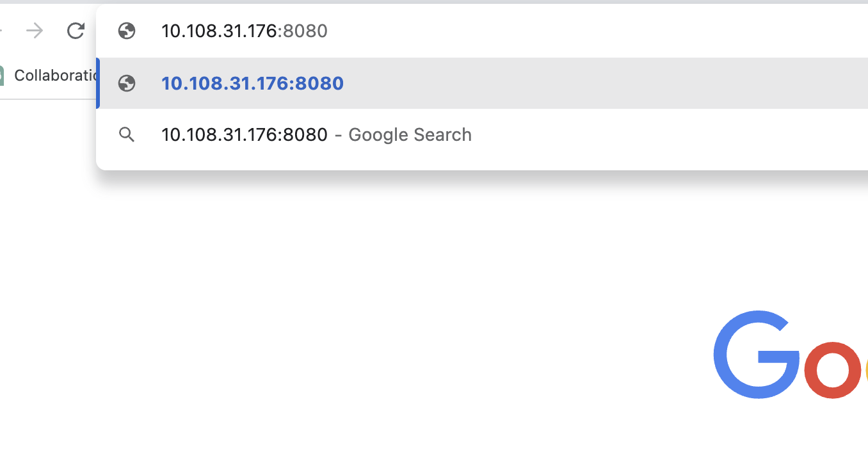Screen dimensions: 868x452
Task: Click the globe icon in the address bar
Action: click(127, 31)
